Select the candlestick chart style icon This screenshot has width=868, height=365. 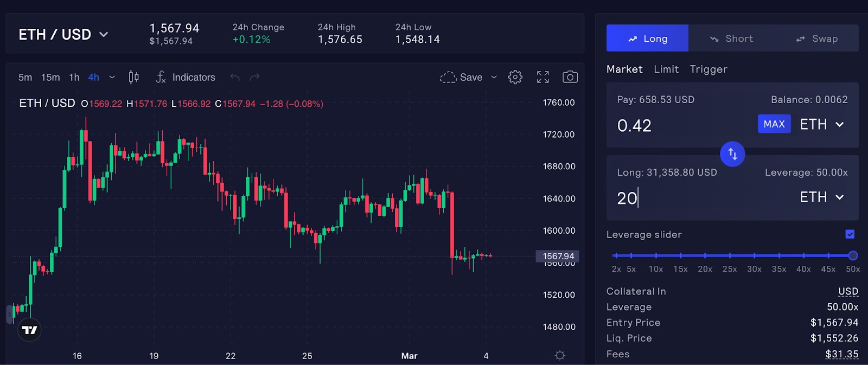(x=134, y=77)
